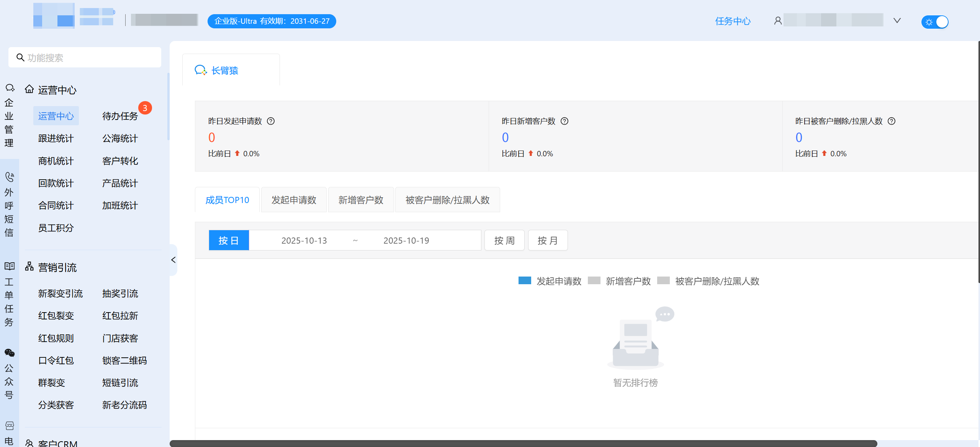
Task: Open 公众号 WeChat icon in left rail
Action: [10, 353]
